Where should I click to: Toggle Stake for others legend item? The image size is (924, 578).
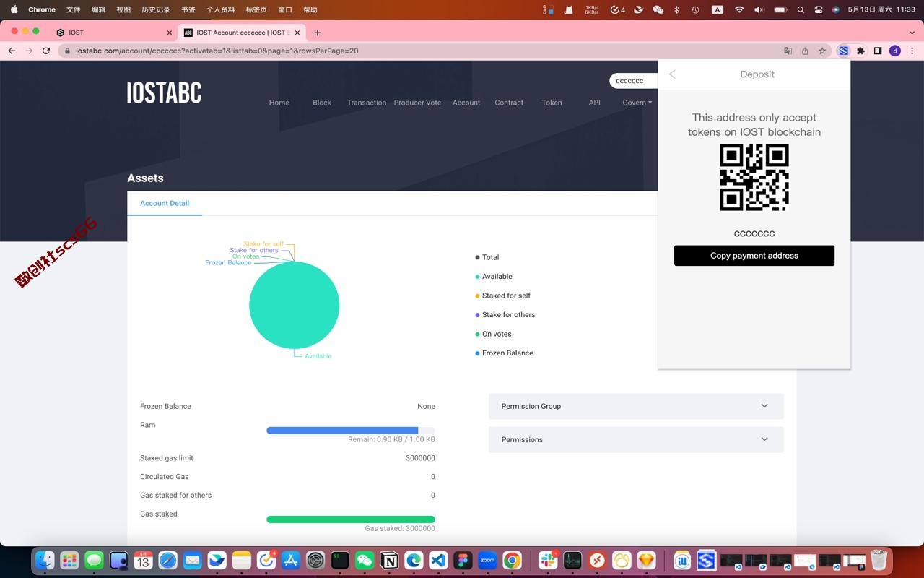coord(505,315)
